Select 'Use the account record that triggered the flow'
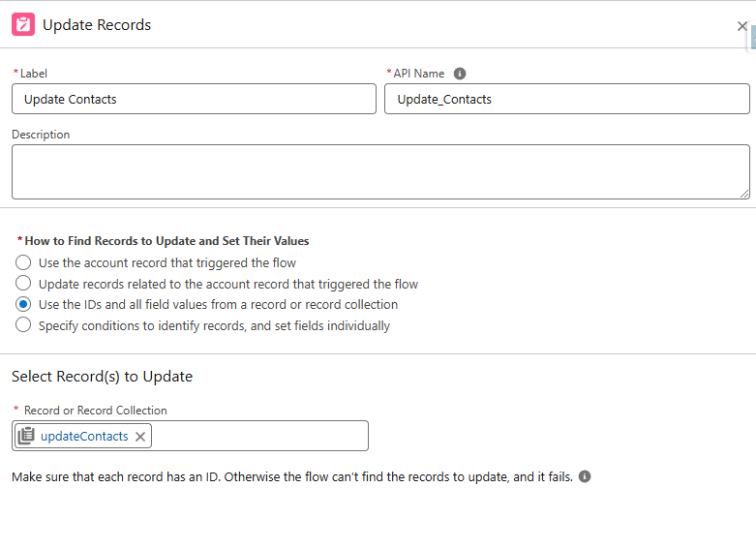This screenshot has height=549, width=756. point(23,262)
